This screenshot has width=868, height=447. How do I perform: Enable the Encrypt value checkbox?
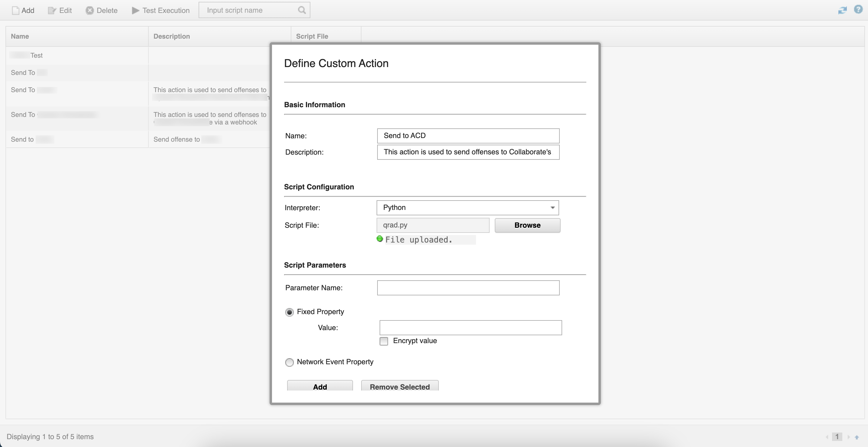(x=384, y=341)
